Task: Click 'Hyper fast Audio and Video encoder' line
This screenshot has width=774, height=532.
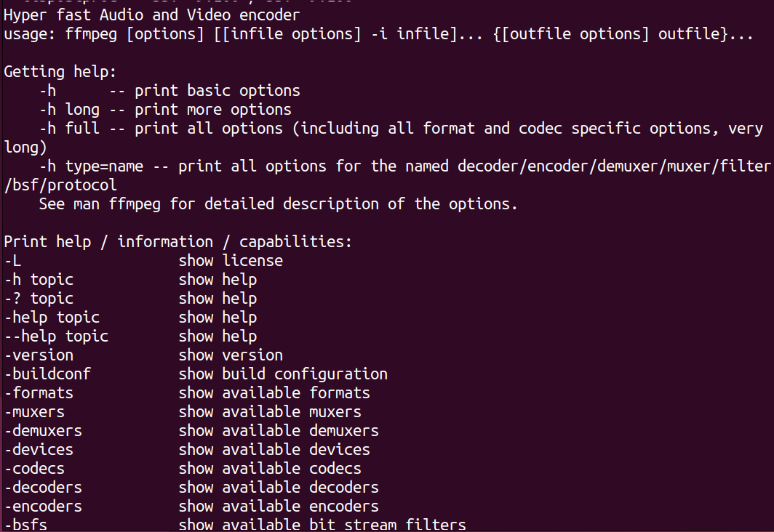Action: pyautogui.click(x=152, y=15)
